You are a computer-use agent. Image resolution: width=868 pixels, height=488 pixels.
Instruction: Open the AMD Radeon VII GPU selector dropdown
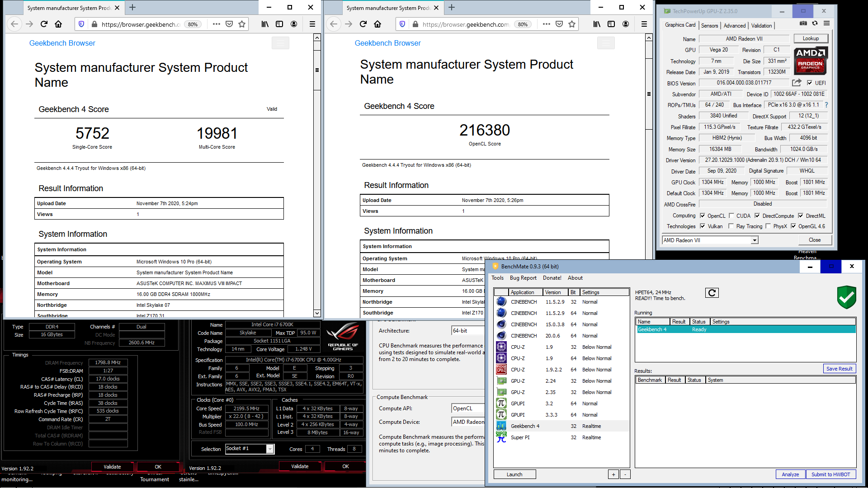[x=710, y=240]
